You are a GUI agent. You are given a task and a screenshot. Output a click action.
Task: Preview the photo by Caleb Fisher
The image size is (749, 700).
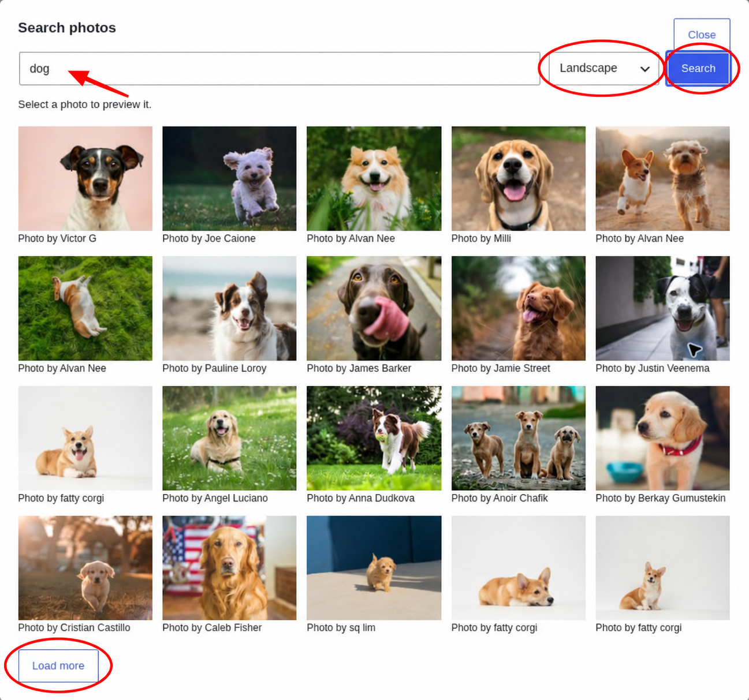click(229, 568)
